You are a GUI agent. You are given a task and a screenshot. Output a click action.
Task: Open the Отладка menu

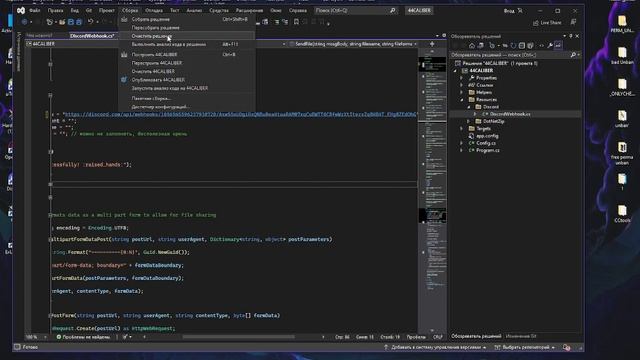pos(154,11)
